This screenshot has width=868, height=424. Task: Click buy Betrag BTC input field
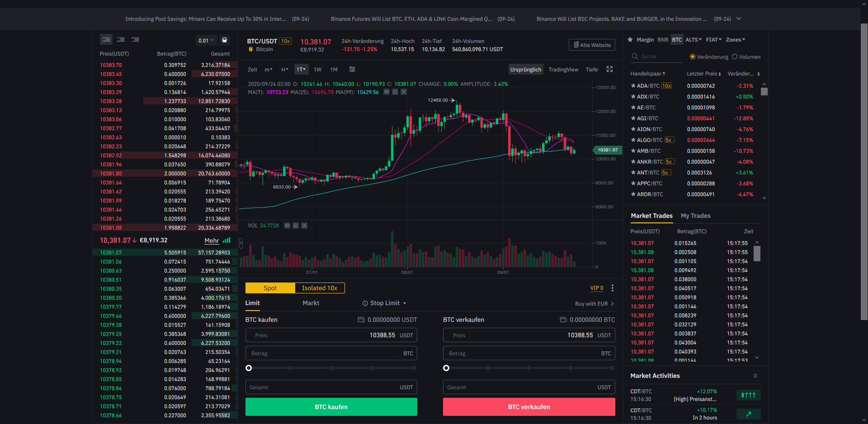[331, 353]
